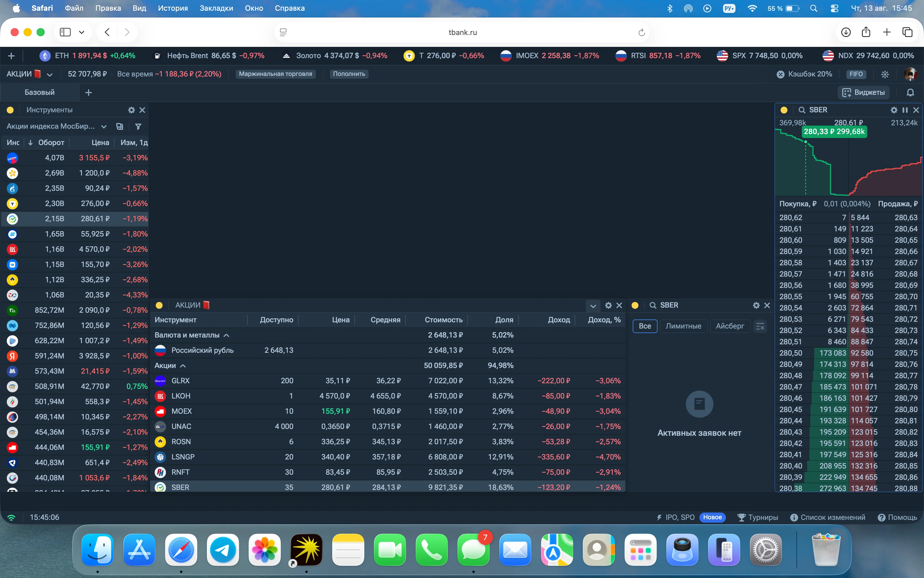Open the notifications bell

tap(910, 93)
